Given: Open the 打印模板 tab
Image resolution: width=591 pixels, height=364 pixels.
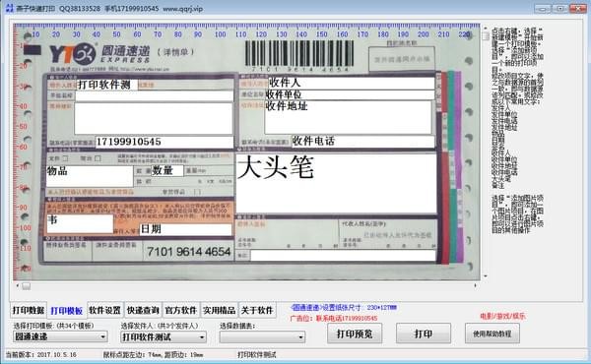Looking at the screenshot, I should (67, 311).
